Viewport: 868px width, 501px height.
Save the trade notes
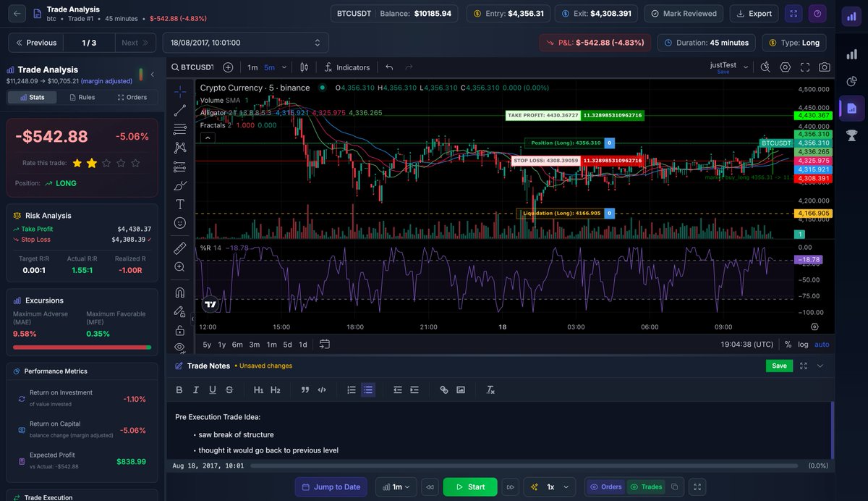pyautogui.click(x=779, y=366)
